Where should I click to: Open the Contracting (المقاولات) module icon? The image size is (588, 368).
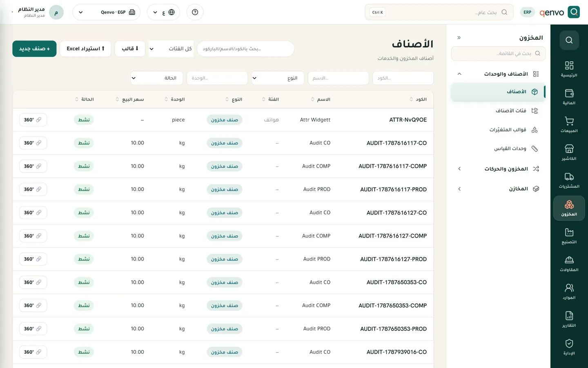coord(569,264)
